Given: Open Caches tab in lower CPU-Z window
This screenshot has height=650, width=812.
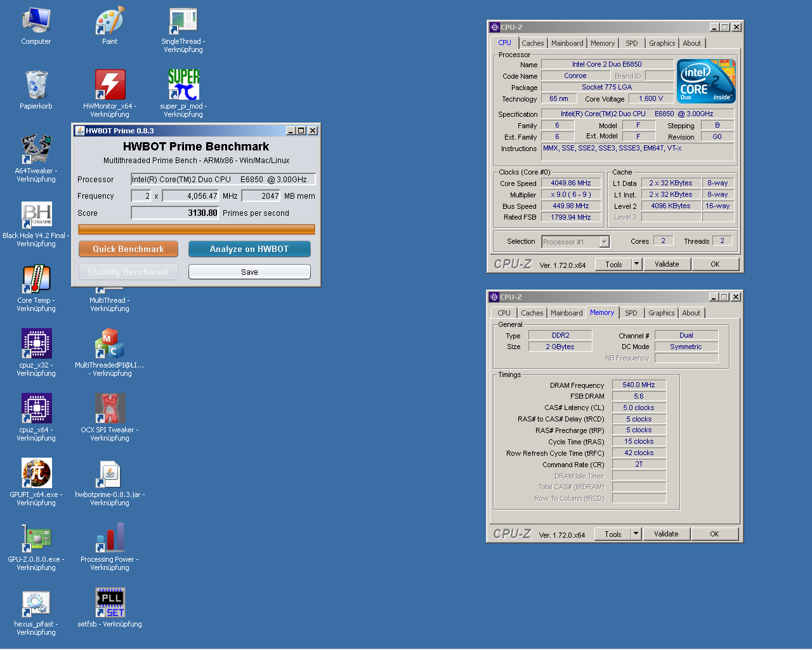Looking at the screenshot, I should (532, 313).
